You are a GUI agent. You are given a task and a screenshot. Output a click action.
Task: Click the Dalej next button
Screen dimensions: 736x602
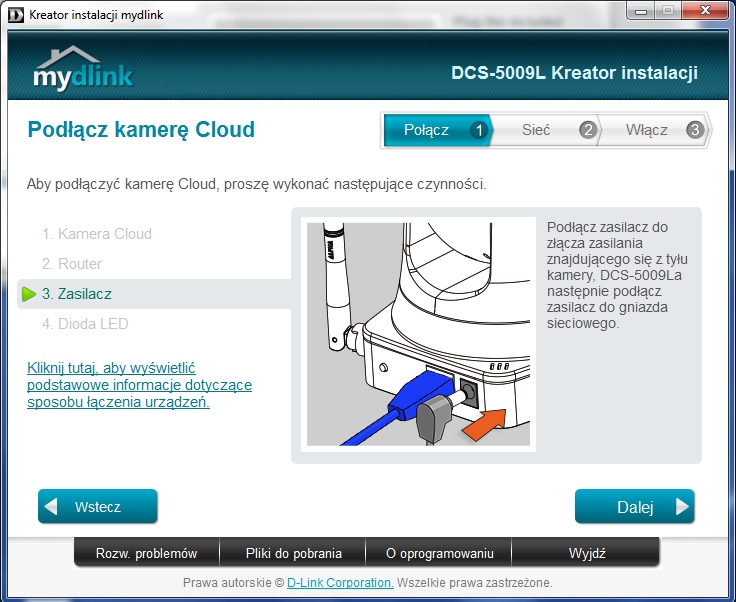(634, 506)
